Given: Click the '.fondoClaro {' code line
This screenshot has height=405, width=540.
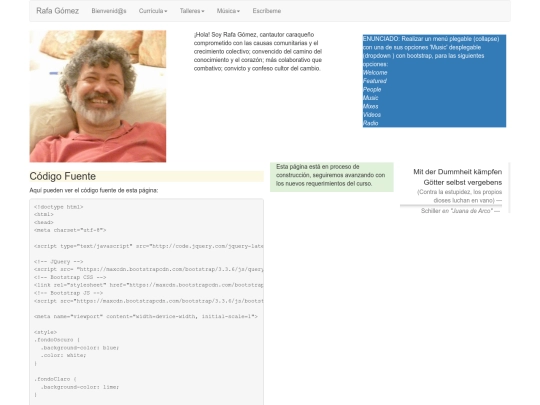Looking at the screenshot, I should [55, 379].
